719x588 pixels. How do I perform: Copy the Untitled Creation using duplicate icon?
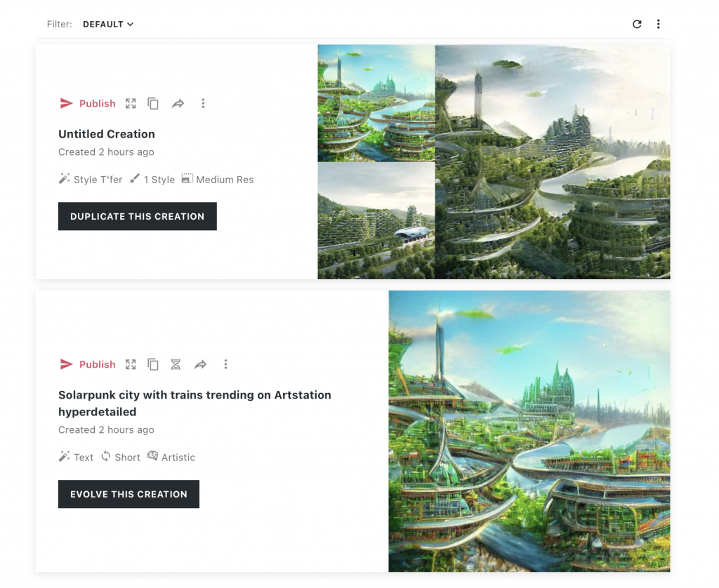click(x=153, y=104)
